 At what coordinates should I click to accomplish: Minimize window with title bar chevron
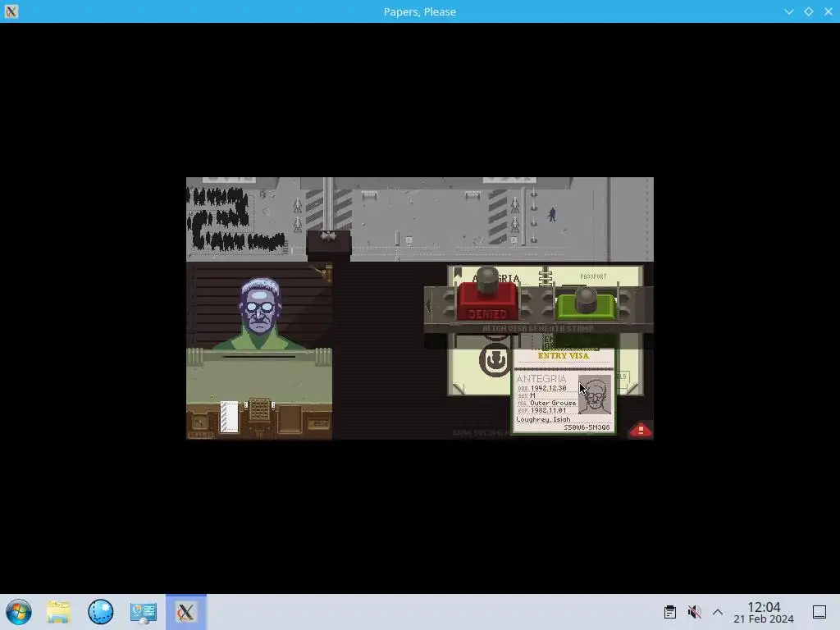(788, 11)
